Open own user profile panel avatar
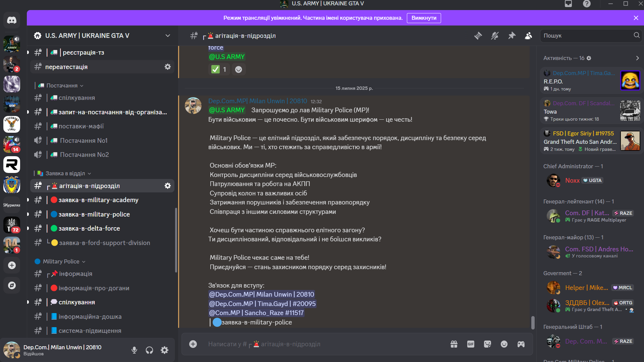Image resolution: width=644 pixels, height=362 pixels. [12, 350]
